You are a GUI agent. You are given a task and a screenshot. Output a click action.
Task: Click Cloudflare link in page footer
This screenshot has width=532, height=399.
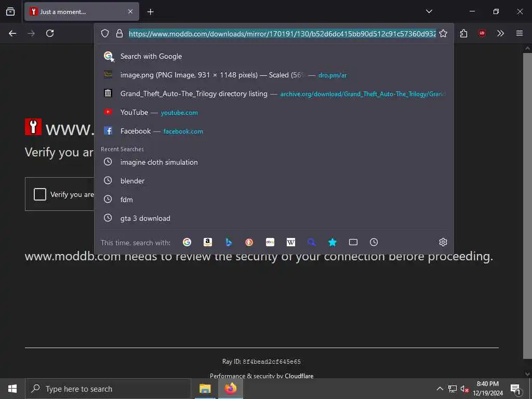click(x=299, y=376)
